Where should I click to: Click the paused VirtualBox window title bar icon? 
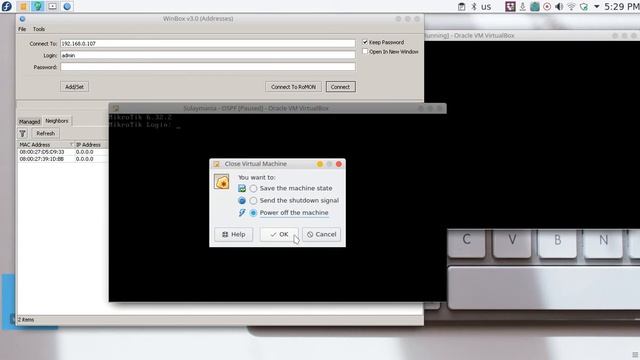coord(116,108)
